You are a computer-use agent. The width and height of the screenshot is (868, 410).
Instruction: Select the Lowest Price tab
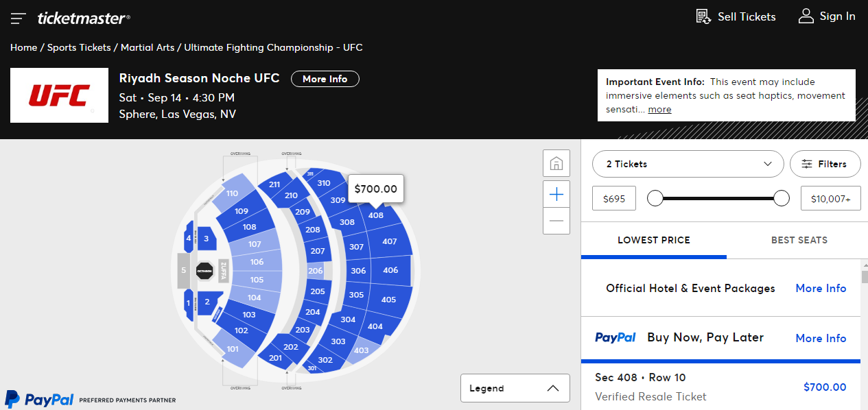[653, 240]
